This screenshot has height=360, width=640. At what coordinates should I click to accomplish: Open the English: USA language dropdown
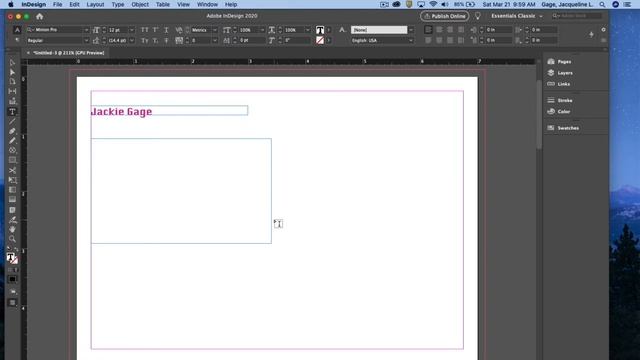[411, 40]
